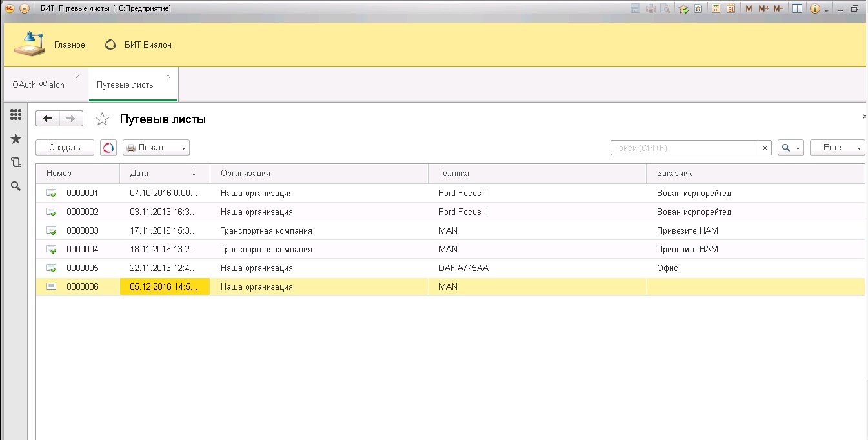868x440 pixels.
Task: Sort the list by the Дата column header
Action: (x=165, y=173)
